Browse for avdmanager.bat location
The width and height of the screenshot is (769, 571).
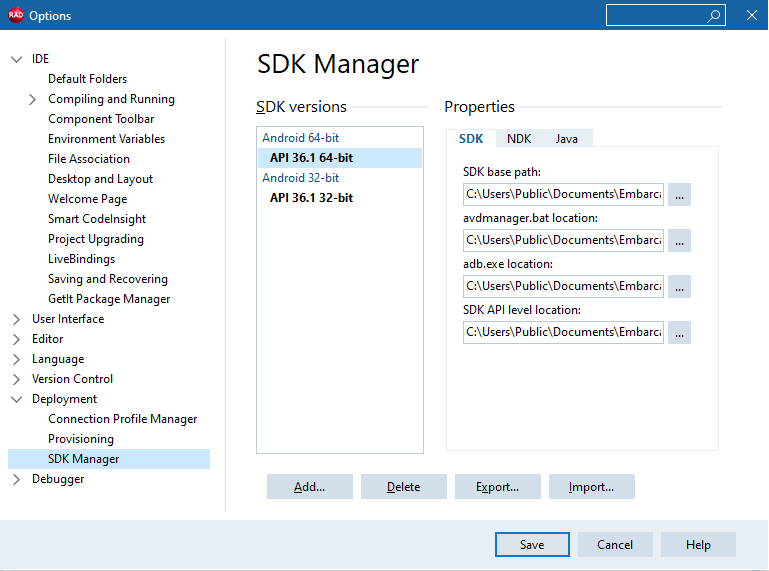(679, 240)
